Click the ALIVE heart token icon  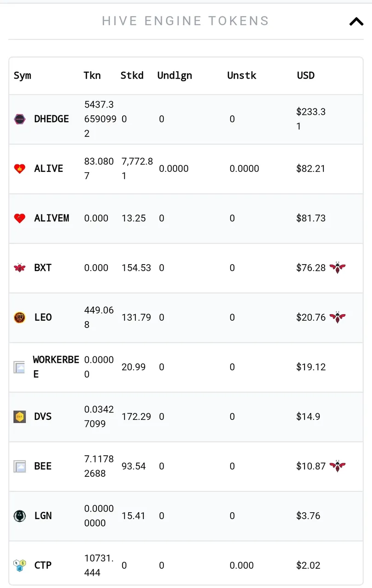[x=20, y=169]
